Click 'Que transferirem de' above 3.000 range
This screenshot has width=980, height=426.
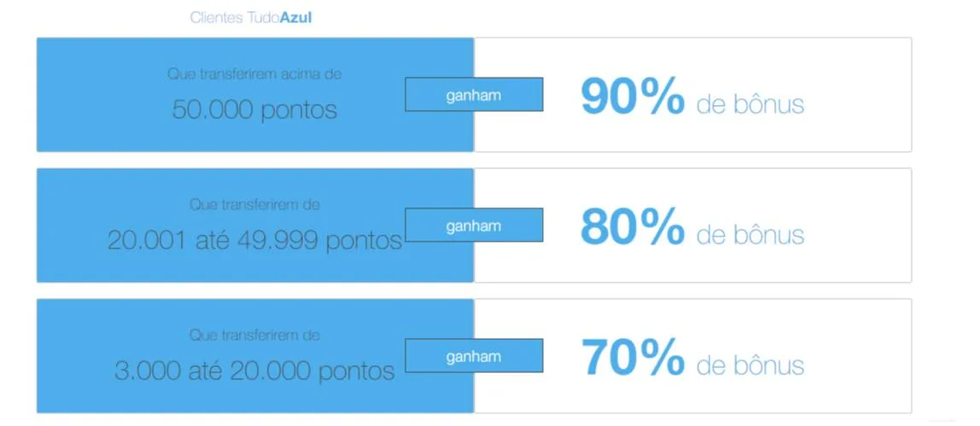coord(254,336)
